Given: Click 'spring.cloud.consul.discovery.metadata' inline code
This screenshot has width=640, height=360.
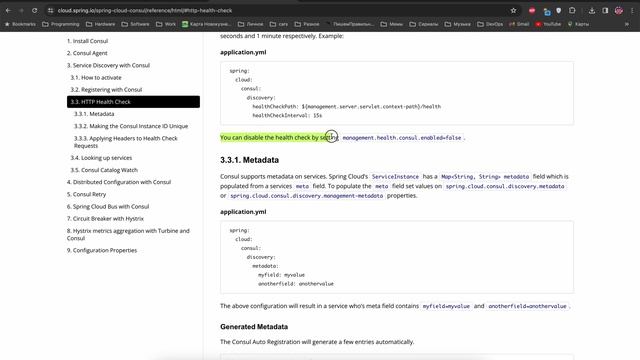Looking at the screenshot, I should [x=505, y=186].
